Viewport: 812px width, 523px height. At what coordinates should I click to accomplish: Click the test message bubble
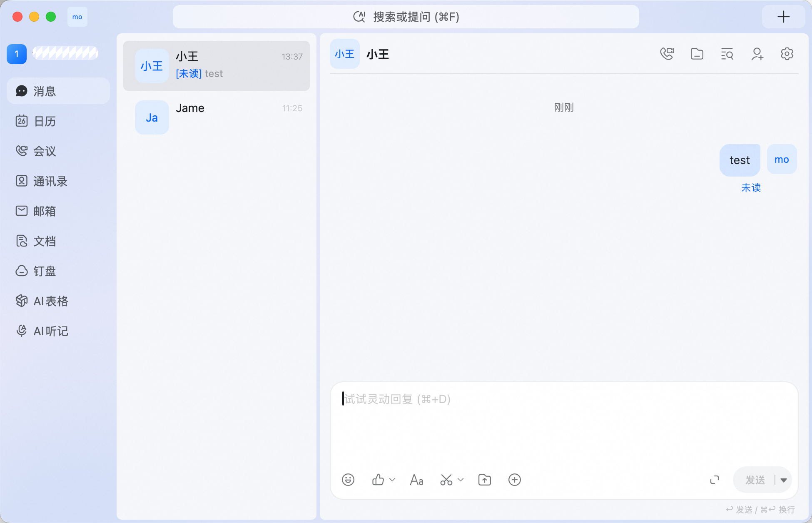pos(740,160)
